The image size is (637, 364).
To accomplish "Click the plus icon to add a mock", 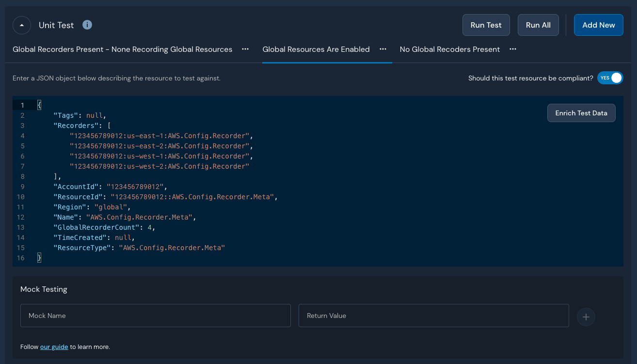I will [586, 317].
